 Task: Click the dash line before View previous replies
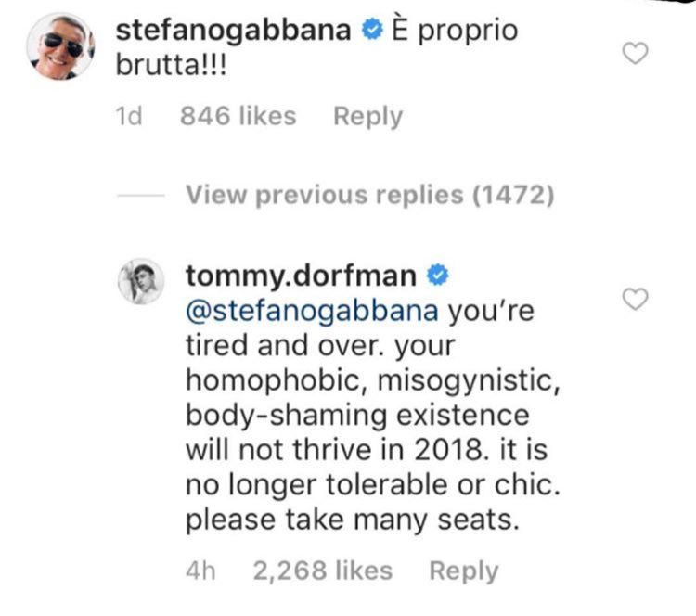point(143,197)
